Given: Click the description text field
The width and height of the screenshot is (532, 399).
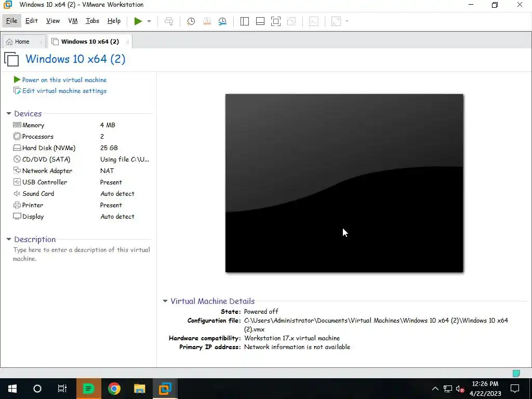Looking at the screenshot, I should click(82, 254).
